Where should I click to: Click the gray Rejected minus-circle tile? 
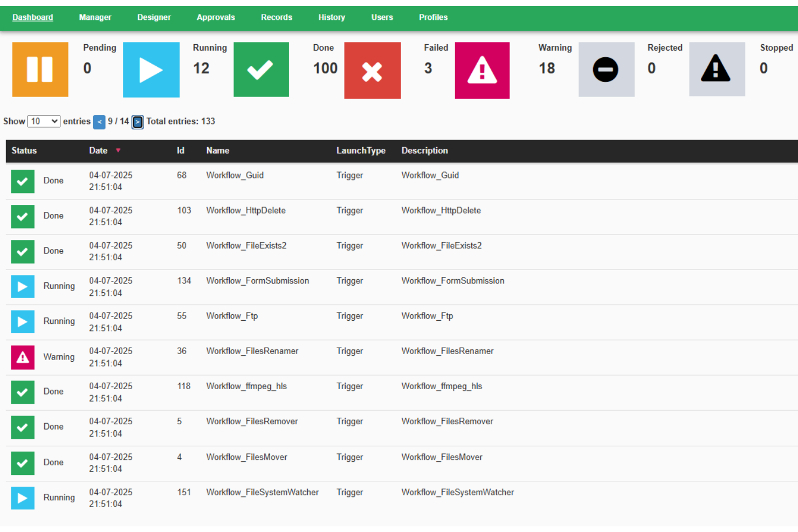(x=606, y=70)
